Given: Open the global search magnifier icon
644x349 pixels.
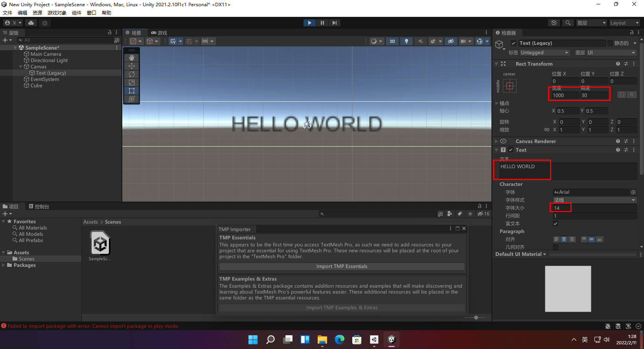Looking at the screenshot, I should click(x=568, y=23).
